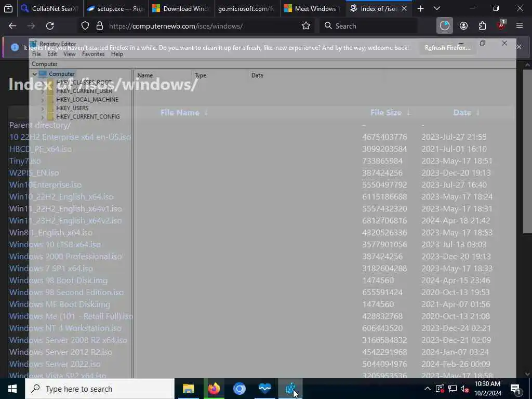Switch to the setup.exe Yandex tab
The image size is (532, 399).
[x=115, y=8]
